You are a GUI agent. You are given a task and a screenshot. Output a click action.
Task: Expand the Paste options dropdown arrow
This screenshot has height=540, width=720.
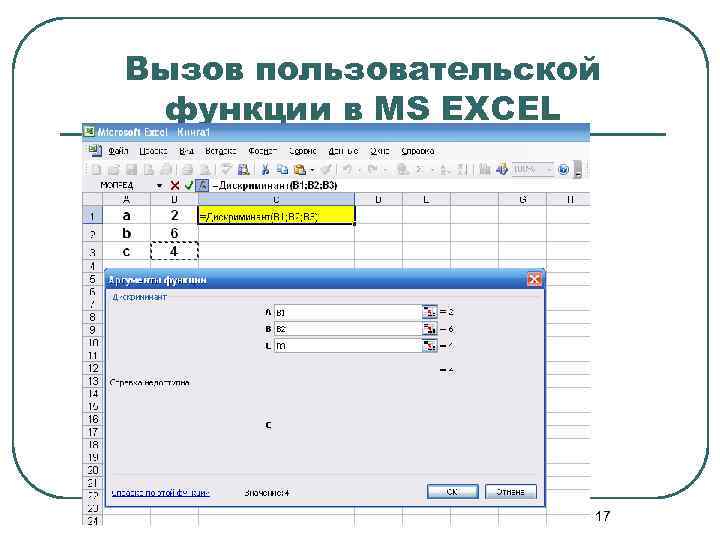pyautogui.click(x=312, y=170)
